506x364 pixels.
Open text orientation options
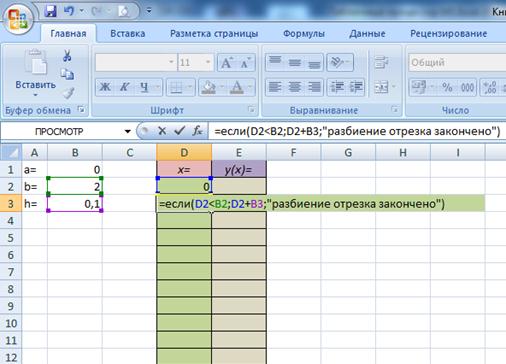[x=340, y=62]
